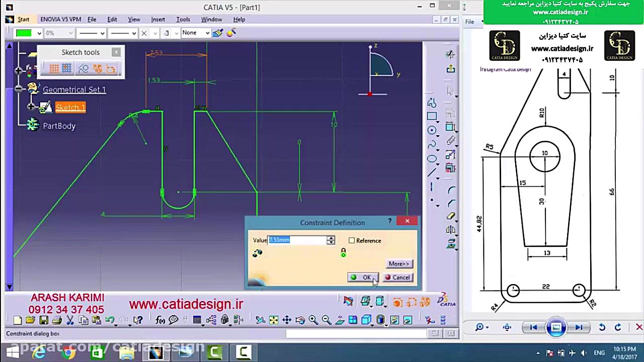The height and width of the screenshot is (362, 644).
Task: Click the Pan view icon
Action: 287,320
